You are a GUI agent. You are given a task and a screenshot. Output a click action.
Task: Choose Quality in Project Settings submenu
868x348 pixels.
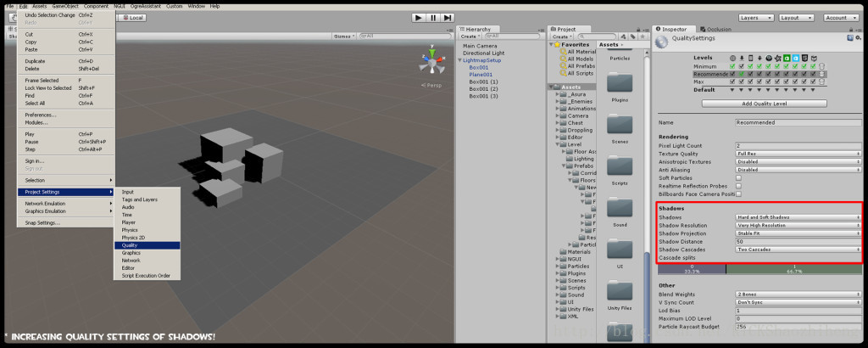(147, 245)
